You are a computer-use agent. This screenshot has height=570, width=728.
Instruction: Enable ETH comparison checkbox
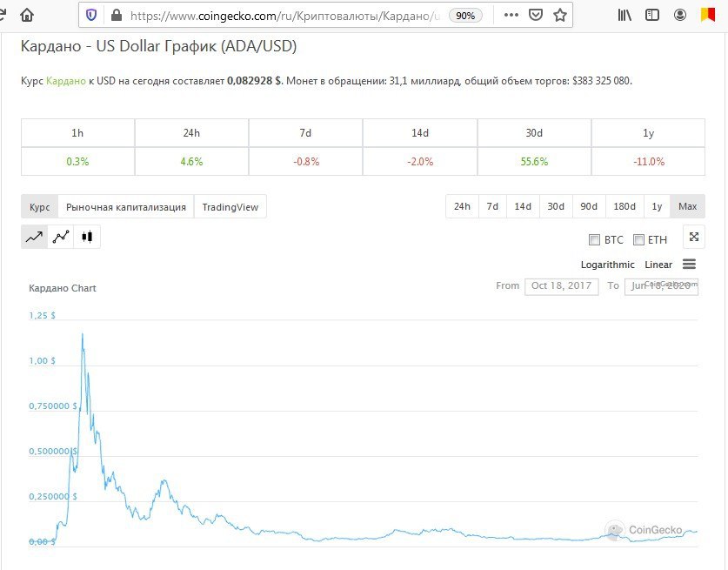[x=639, y=239]
